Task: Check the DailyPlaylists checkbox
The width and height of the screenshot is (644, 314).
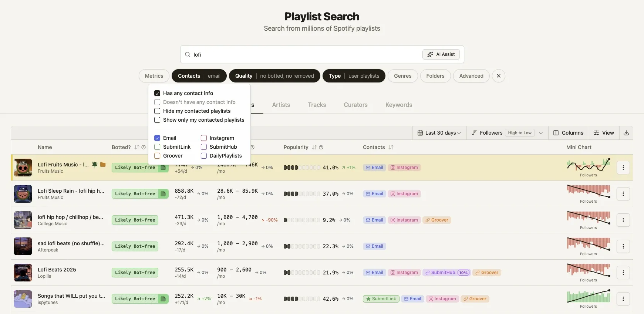Action: point(204,156)
